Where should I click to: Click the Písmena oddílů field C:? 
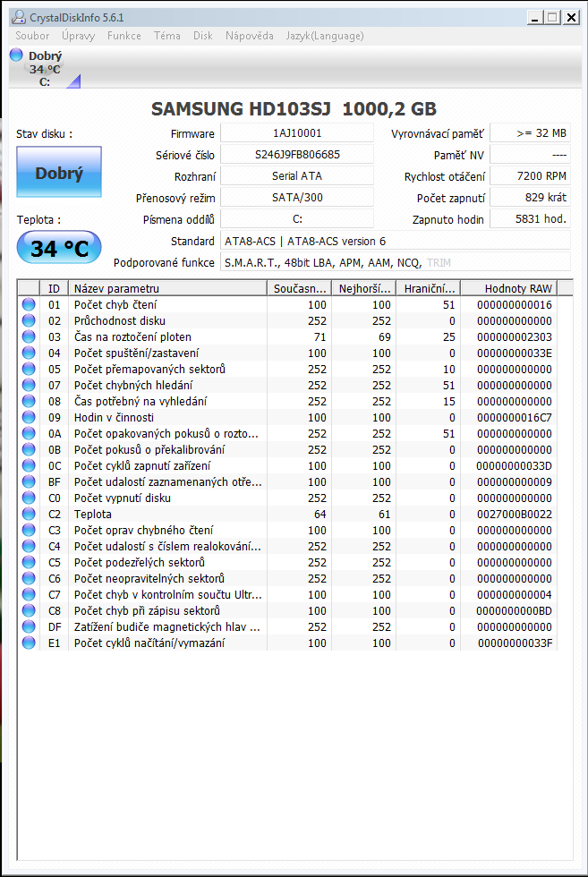point(297,219)
